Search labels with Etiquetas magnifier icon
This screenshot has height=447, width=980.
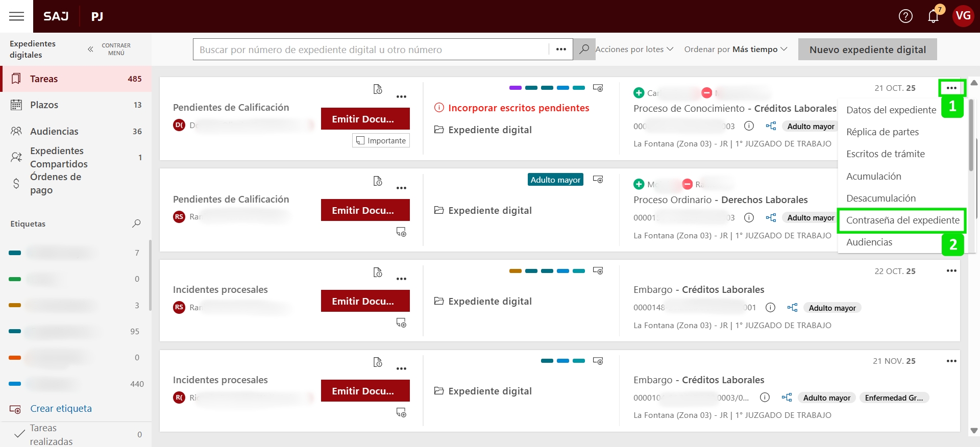click(x=136, y=224)
